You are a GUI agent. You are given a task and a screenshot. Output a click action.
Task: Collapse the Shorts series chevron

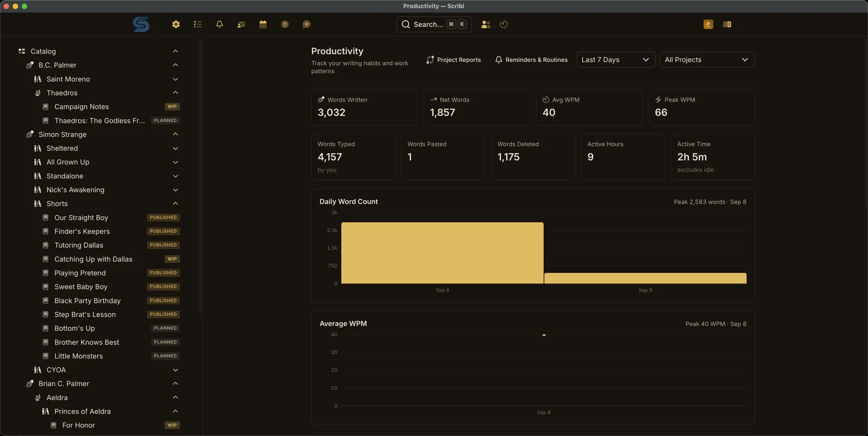click(x=175, y=203)
